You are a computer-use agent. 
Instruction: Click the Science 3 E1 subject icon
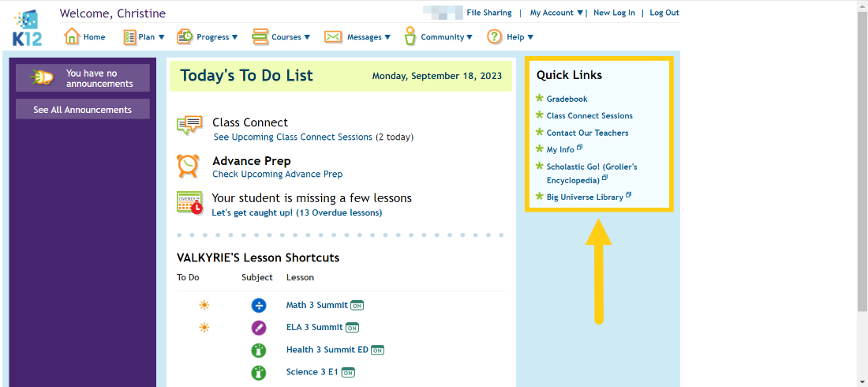coord(259,373)
